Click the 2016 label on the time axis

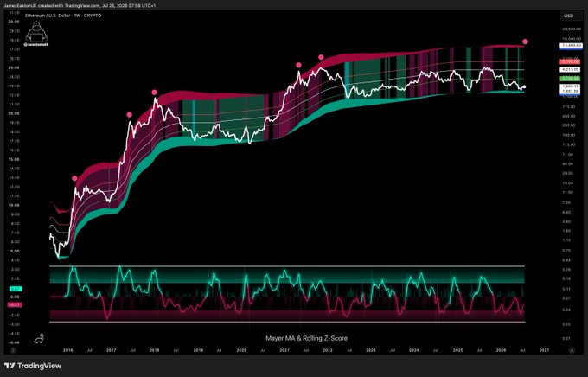[x=67, y=350]
